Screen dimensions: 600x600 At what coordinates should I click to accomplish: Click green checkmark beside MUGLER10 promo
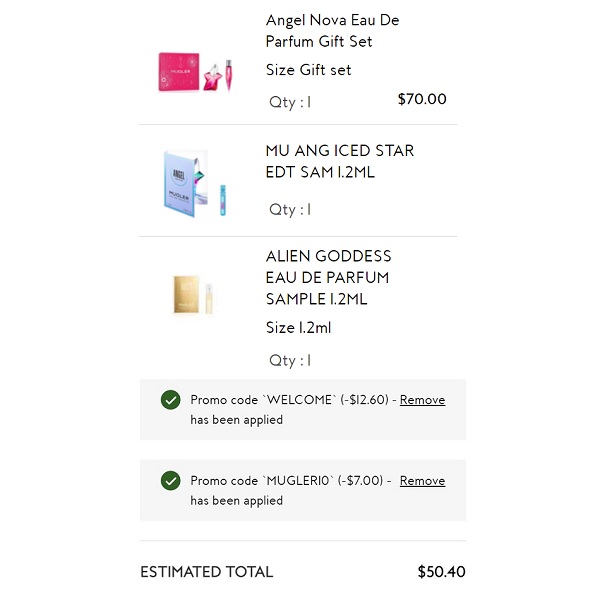pyautogui.click(x=170, y=481)
